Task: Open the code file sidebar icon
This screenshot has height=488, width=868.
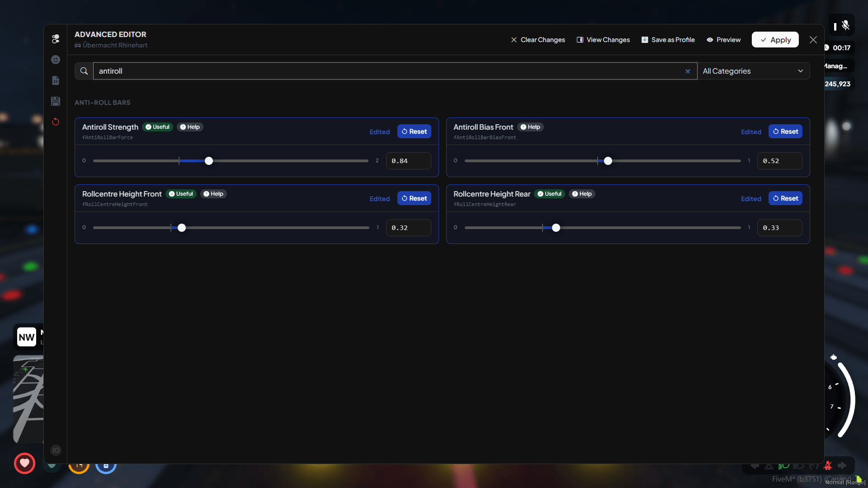Action: coord(56,80)
